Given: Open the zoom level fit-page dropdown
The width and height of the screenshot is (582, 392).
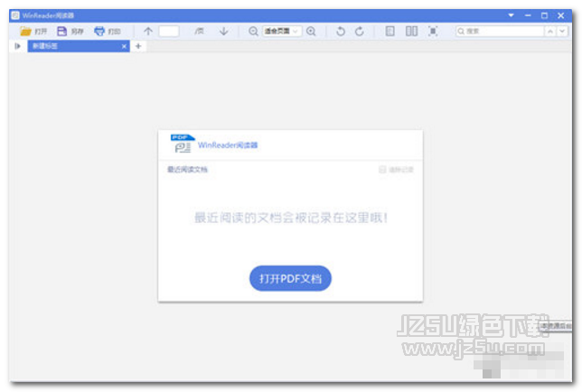Looking at the screenshot, I should click(x=282, y=31).
